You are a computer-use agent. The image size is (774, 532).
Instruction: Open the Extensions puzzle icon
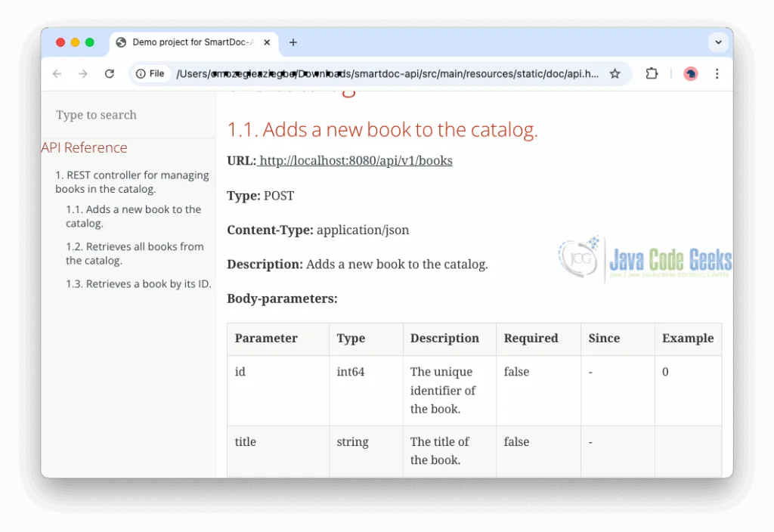point(652,73)
